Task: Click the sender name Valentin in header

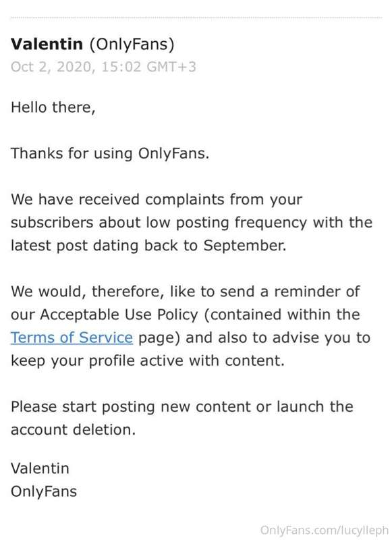Action: pos(47,44)
